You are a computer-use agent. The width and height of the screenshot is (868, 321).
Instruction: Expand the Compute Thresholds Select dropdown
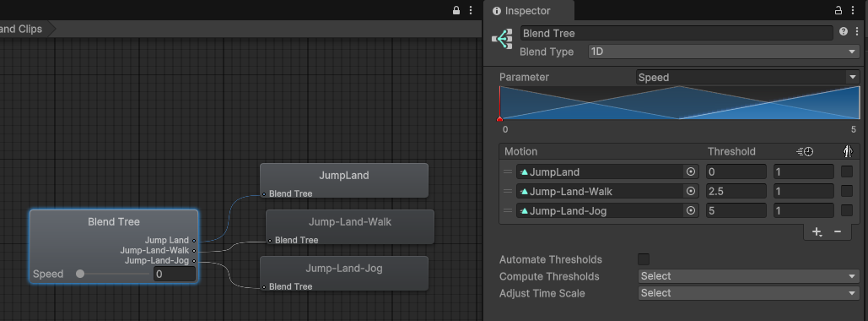[749, 276]
